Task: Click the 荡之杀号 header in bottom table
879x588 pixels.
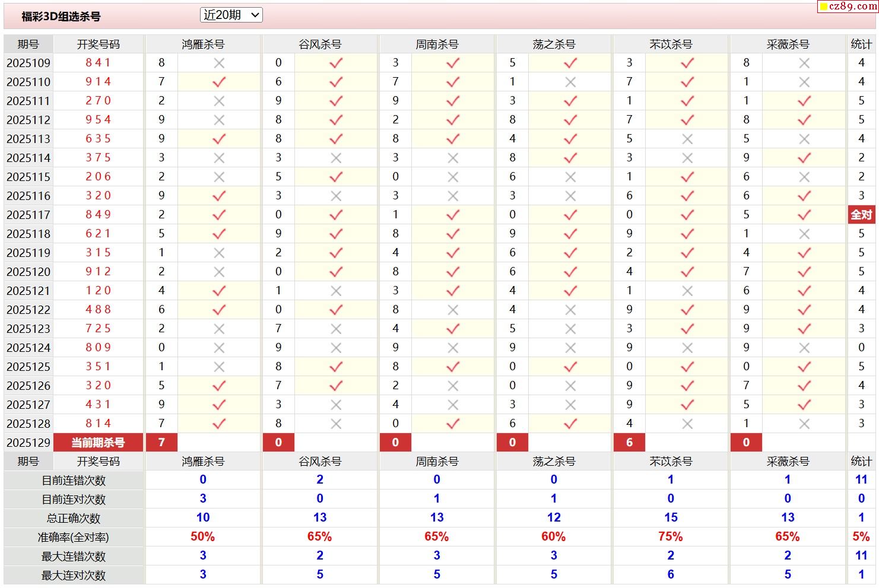Action: [554, 462]
